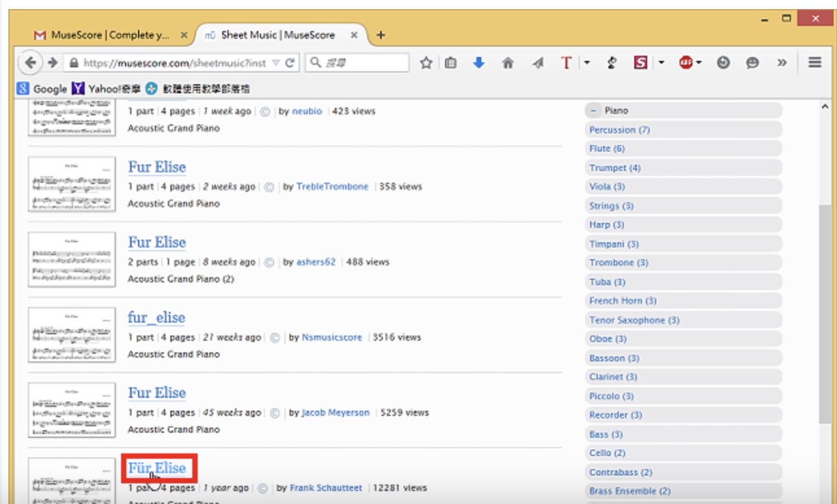Expand dropdown next to red T icon
The height and width of the screenshot is (504, 837).
(x=587, y=63)
